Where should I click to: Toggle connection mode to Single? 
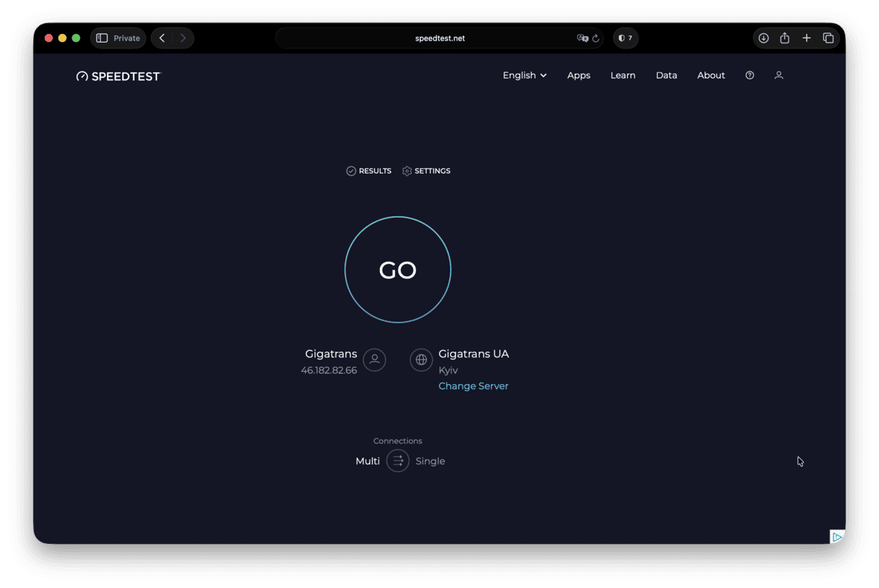point(430,461)
